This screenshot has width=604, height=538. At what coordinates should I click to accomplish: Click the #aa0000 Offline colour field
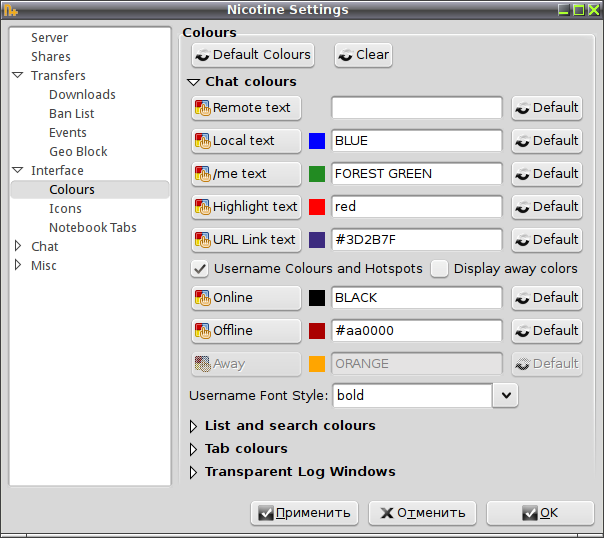coord(417,331)
